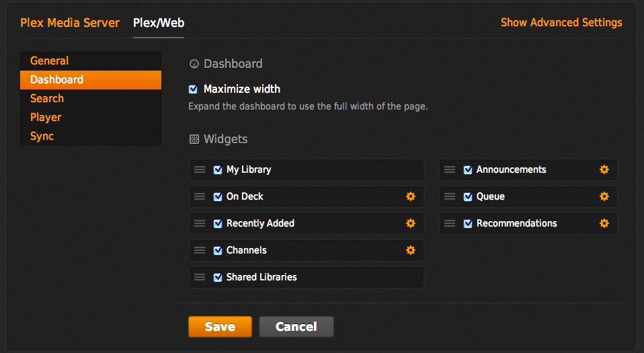Open Queue widget gear settings
The height and width of the screenshot is (353, 644).
point(604,196)
